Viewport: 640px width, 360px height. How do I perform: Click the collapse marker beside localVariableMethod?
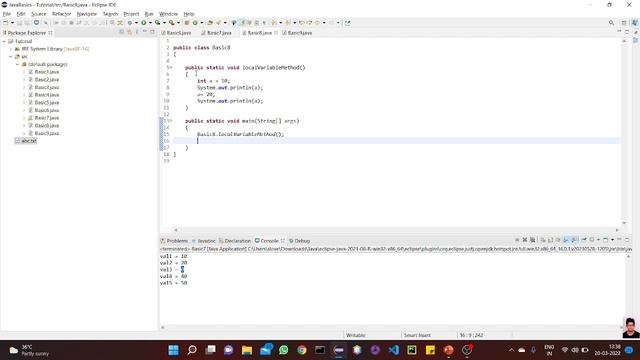(171, 68)
